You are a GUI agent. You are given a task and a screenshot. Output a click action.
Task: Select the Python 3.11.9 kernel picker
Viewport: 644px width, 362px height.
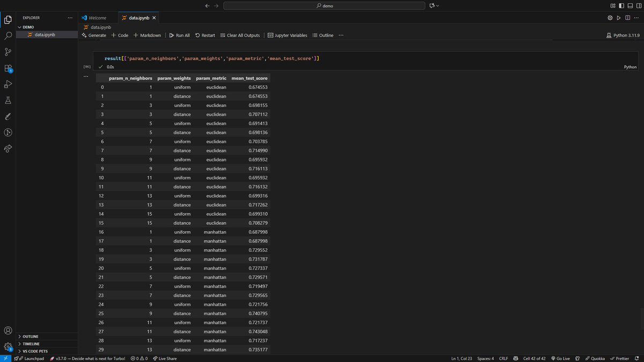[x=622, y=35]
